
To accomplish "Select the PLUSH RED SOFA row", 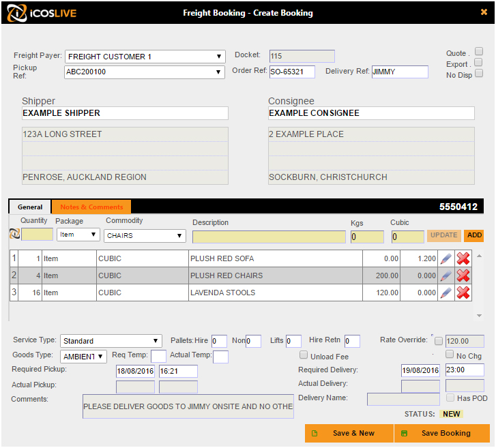I will coord(240,258).
